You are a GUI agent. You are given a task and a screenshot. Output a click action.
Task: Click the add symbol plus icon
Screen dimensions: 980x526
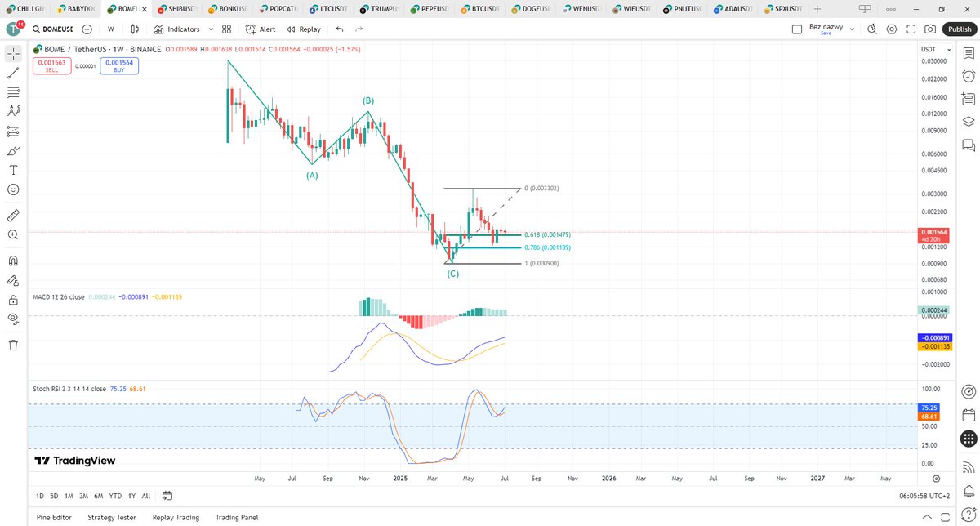[87, 29]
